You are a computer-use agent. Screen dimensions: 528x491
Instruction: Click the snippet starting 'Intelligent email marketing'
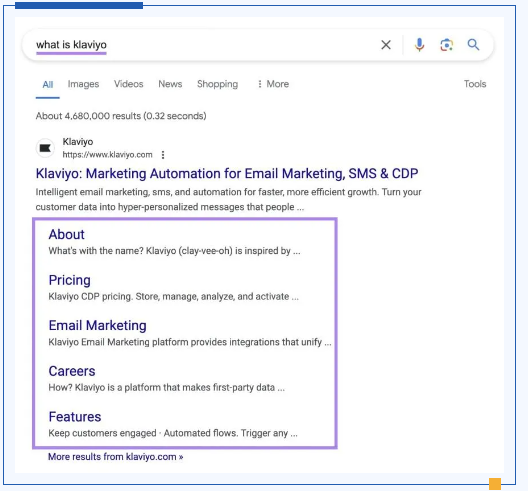click(x=228, y=199)
